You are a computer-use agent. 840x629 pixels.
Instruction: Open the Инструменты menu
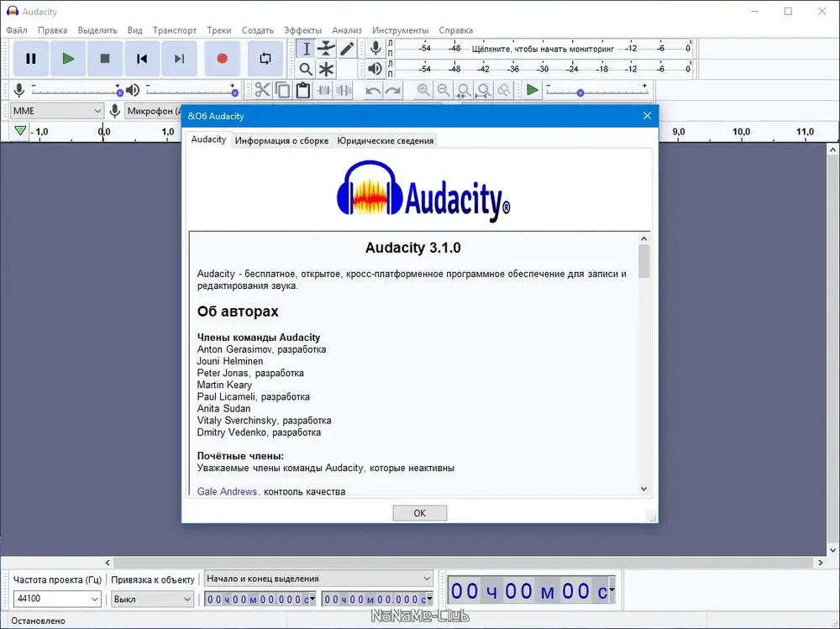tap(400, 30)
